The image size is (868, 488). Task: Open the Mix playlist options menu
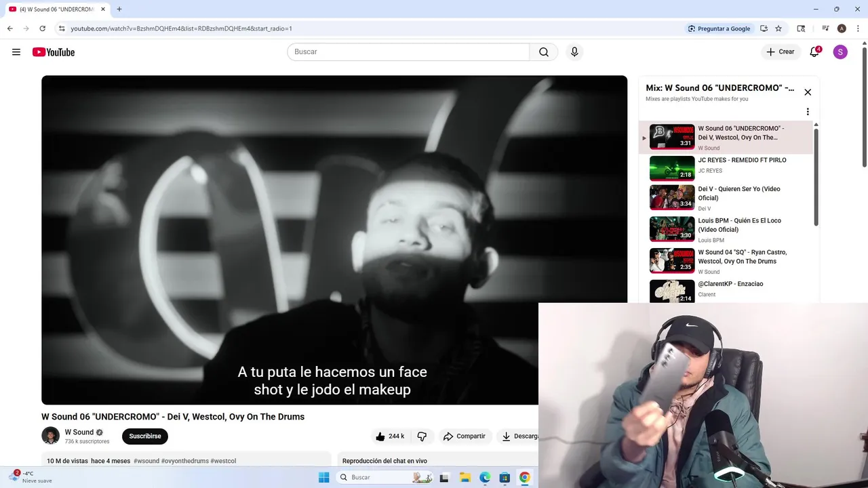pyautogui.click(x=808, y=112)
